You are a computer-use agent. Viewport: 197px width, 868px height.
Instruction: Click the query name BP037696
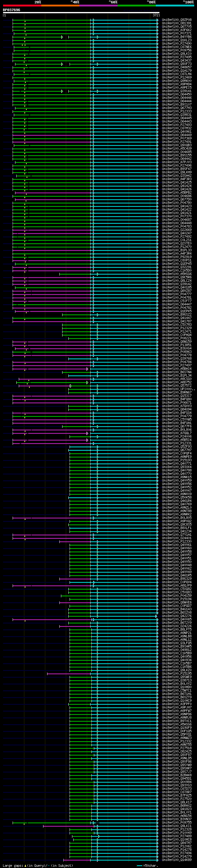point(11,10)
